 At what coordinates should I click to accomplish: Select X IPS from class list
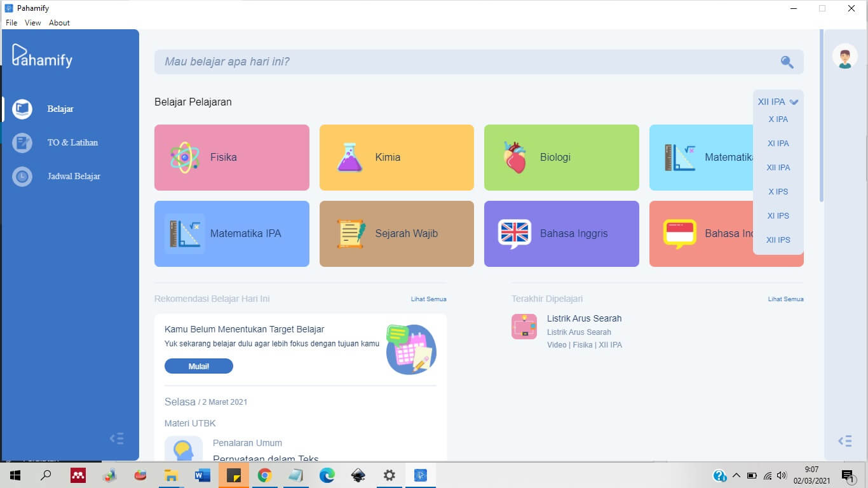pos(778,191)
